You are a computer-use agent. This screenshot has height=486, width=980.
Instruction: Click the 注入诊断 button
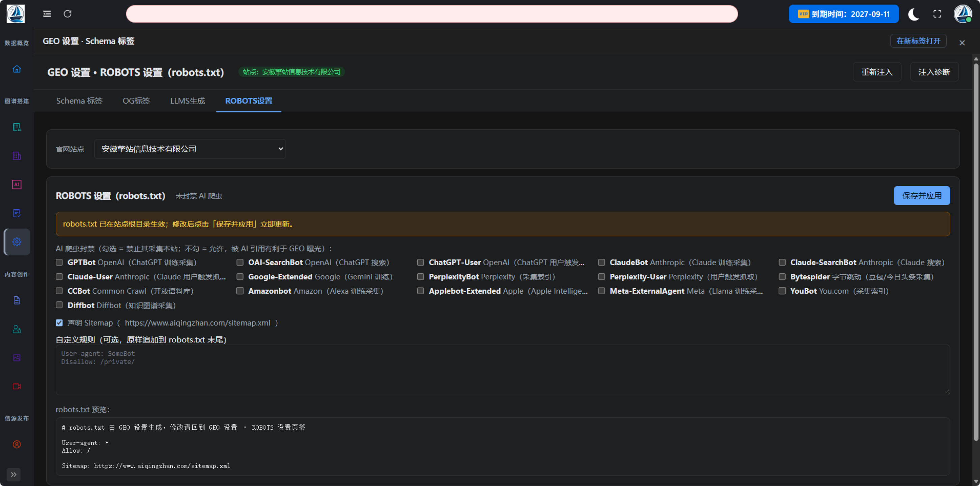tap(934, 72)
